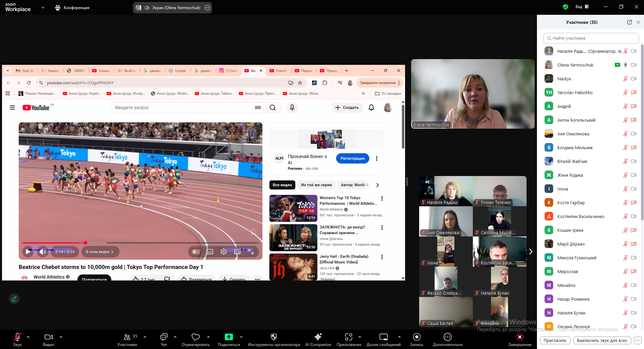Toggle YouTube autoplay switch in player

pyautogui.click(x=196, y=252)
